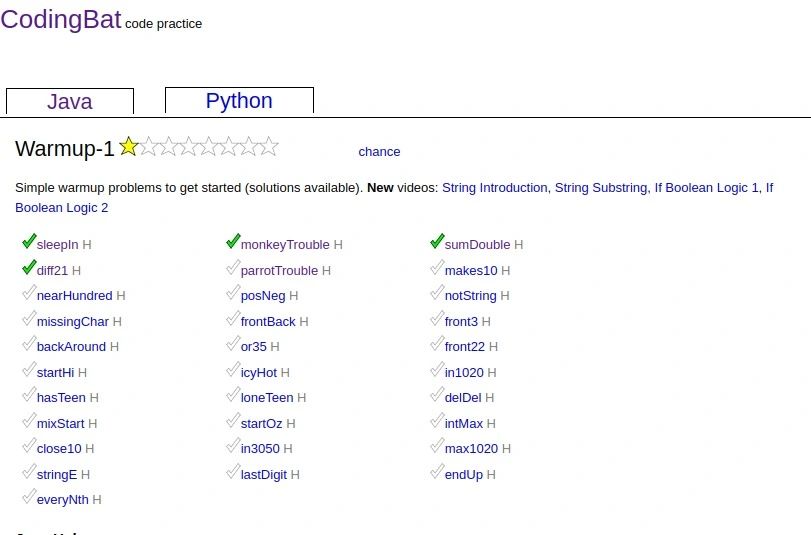Open the makes10 problem
The height and width of the screenshot is (535, 811).
pyautogui.click(x=471, y=271)
